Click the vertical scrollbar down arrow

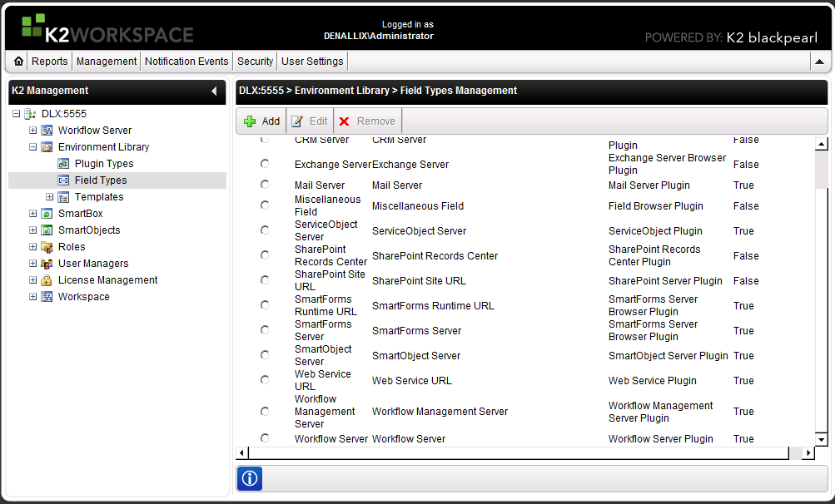(x=821, y=439)
